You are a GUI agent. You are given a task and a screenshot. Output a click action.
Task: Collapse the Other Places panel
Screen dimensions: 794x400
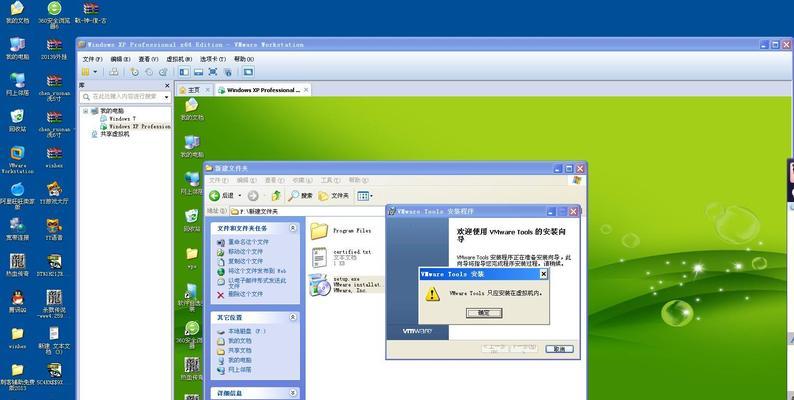[x=291, y=317]
